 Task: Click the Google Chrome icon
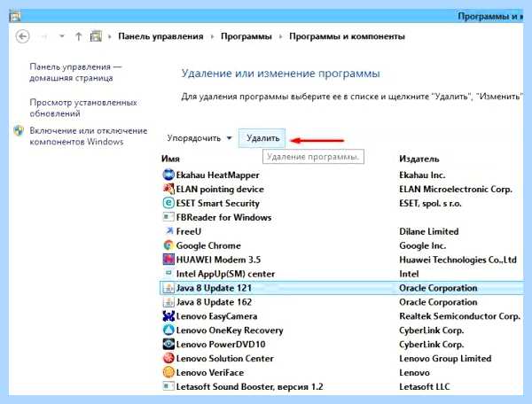pyautogui.click(x=168, y=245)
